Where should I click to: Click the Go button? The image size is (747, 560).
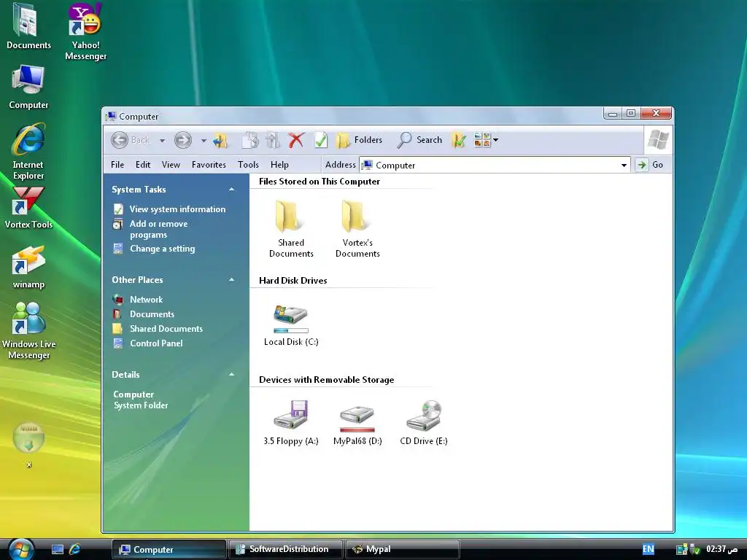tap(650, 165)
